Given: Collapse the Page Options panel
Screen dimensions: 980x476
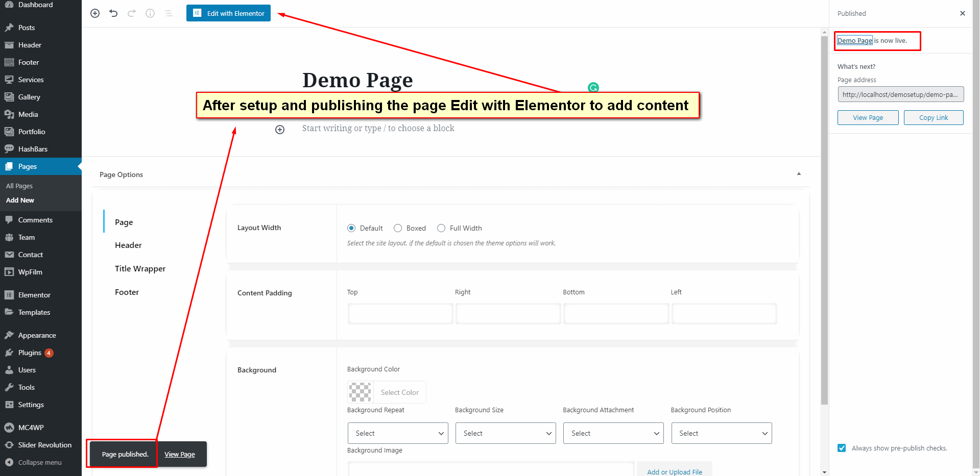Looking at the screenshot, I should (x=799, y=174).
